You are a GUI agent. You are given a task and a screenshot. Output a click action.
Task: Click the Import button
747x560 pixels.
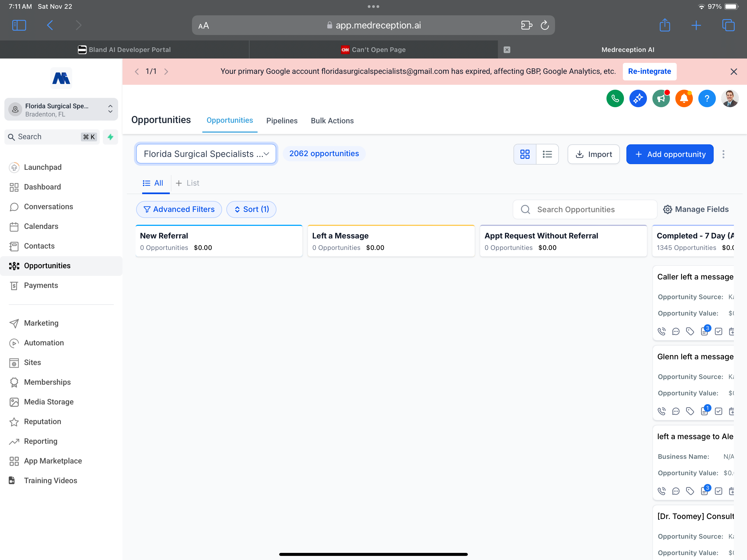click(593, 154)
